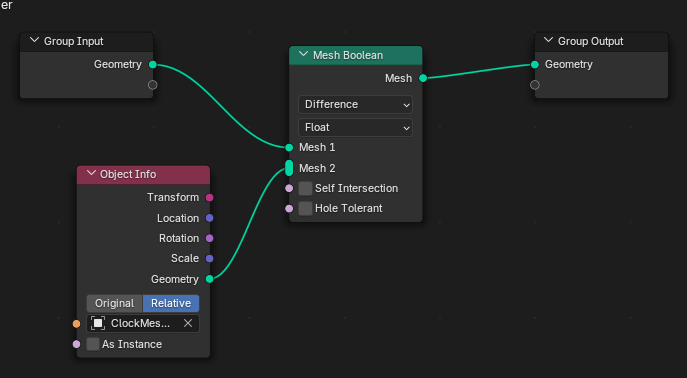This screenshot has height=378, width=687.
Task: Select the Original transform space
Action: (x=114, y=303)
